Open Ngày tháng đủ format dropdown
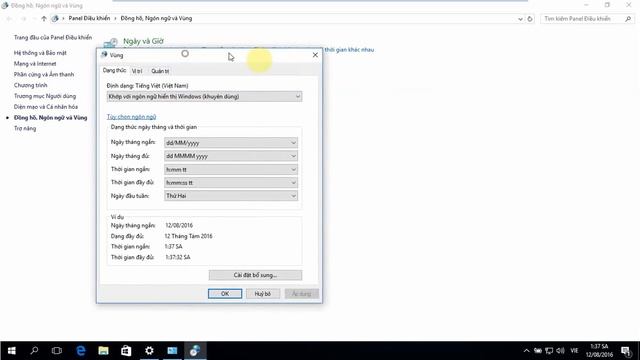This screenshot has width=640, height=360. 231,156
